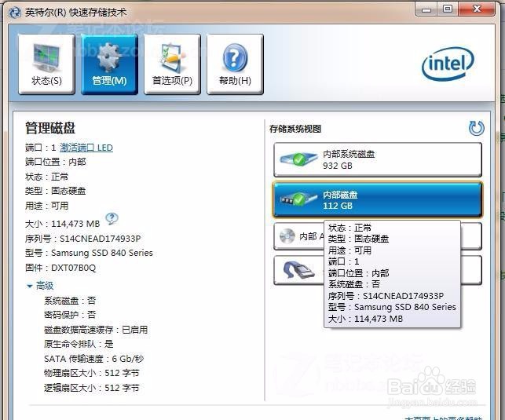
Task: Refresh the storage system view
Action: pyautogui.click(x=477, y=128)
